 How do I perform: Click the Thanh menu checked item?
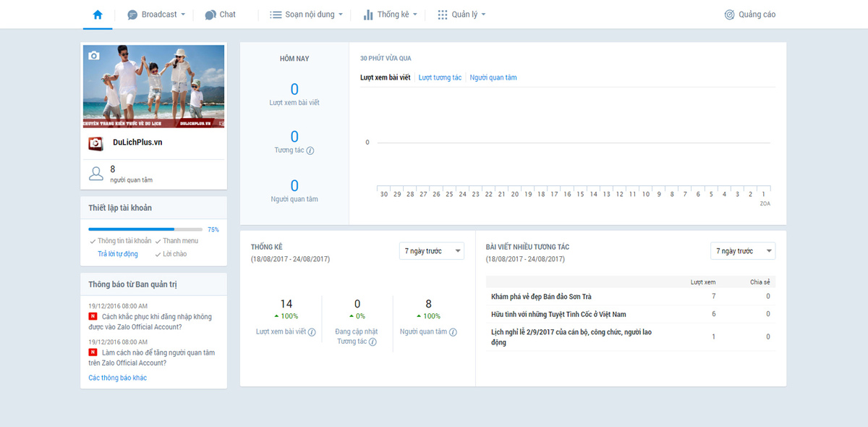[176, 241]
